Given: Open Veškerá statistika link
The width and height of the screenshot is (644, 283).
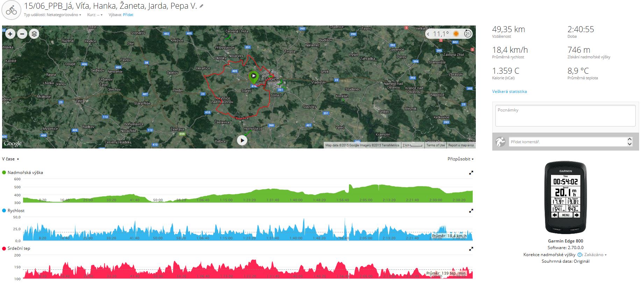Looking at the screenshot, I should tap(509, 92).
